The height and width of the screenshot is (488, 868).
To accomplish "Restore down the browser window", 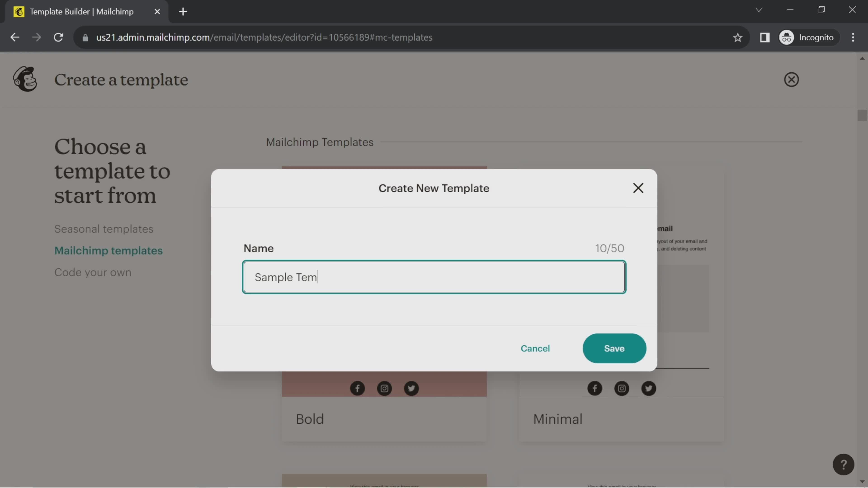I will (821, 10).
